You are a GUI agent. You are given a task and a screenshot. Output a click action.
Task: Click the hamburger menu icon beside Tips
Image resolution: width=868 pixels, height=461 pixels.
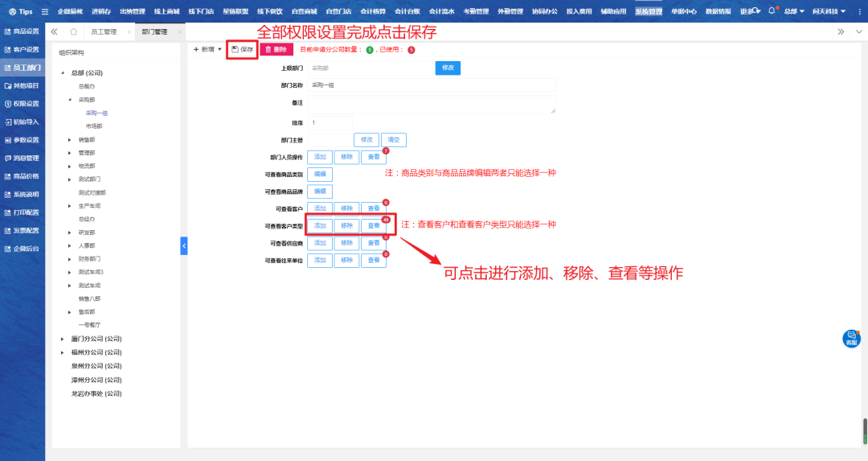click(x=45, y=12)
